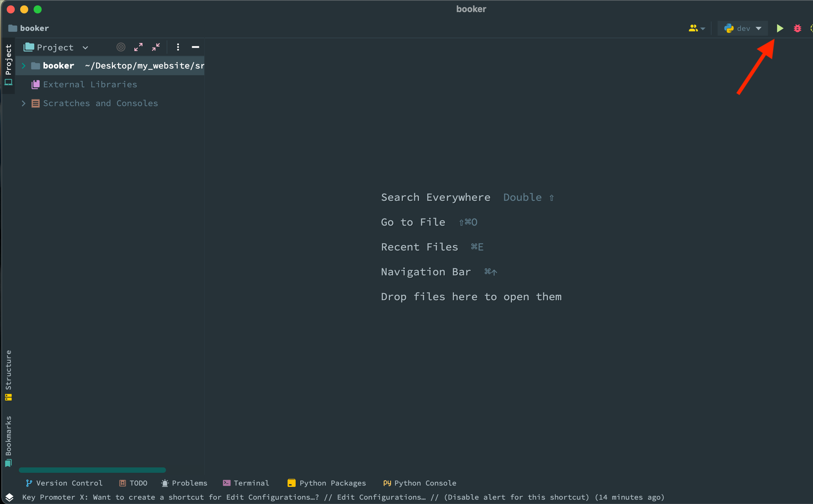
Task: Click the Select Opened File target icon
Action: pyautogui.click(x=121, y=47)
